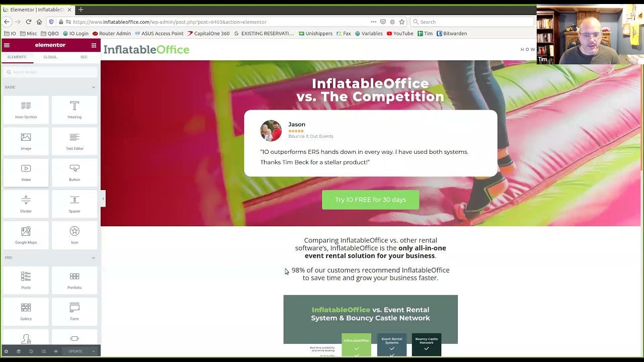The image size is (644, 362).
Task: Switch to the GLOBAL tab
Action: [x=50, y=57]
